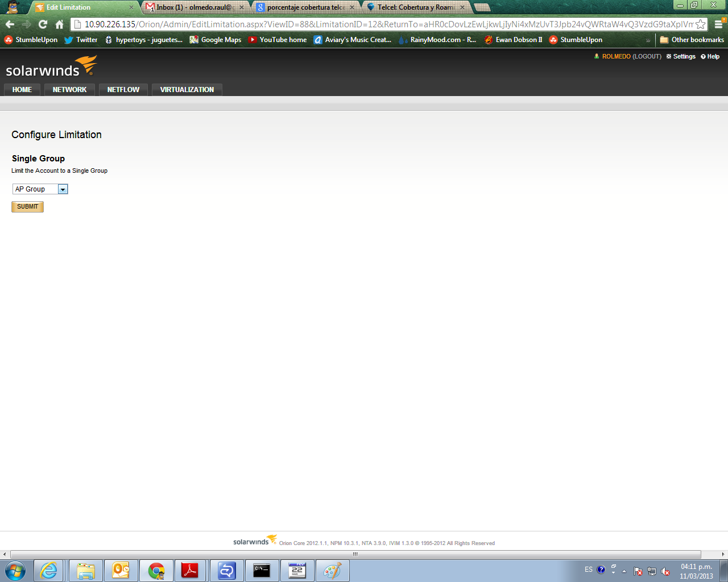The image size is (728, 582).
Task: Switch to the Gmail Inbox browser tab
Action: (195, 7)
